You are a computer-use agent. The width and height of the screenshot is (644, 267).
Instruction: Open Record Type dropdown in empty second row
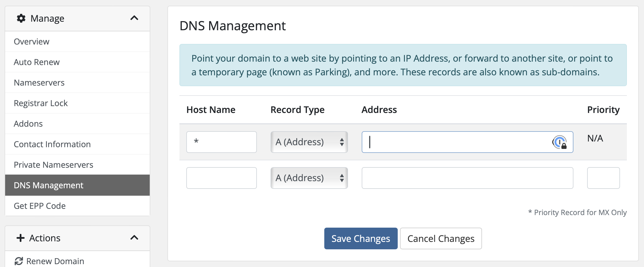(309, 178)
